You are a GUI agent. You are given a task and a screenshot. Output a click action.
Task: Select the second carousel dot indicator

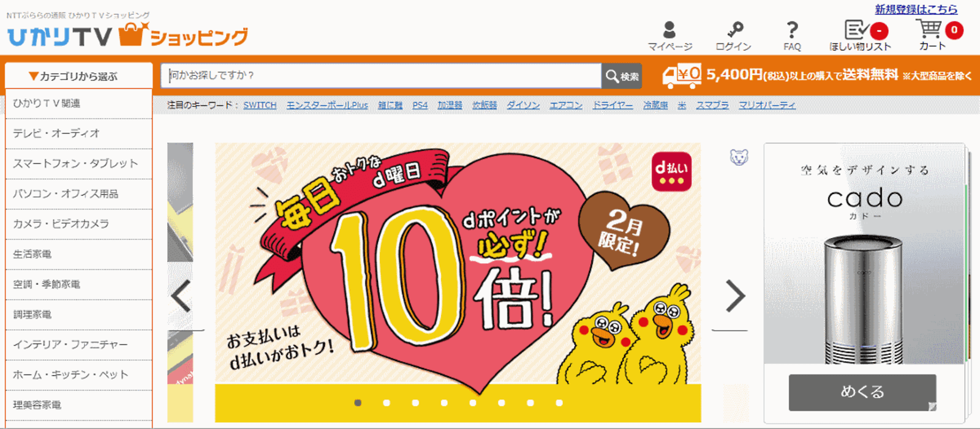386,403
